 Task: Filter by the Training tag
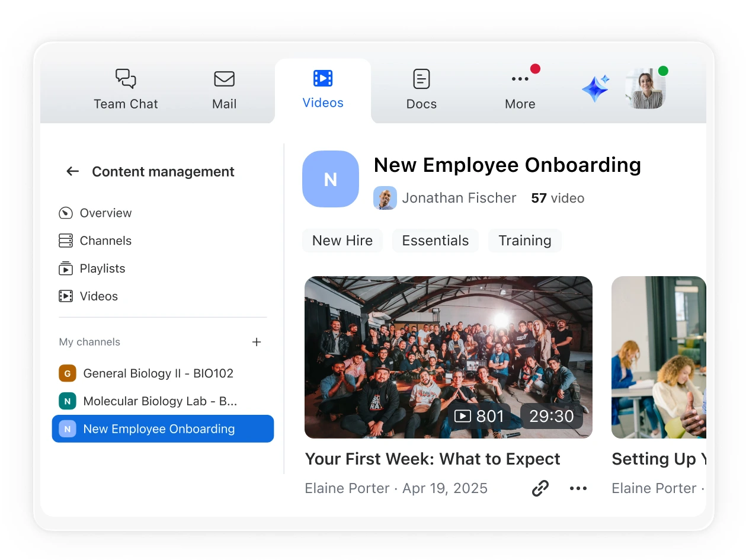[x=524, y=241]
